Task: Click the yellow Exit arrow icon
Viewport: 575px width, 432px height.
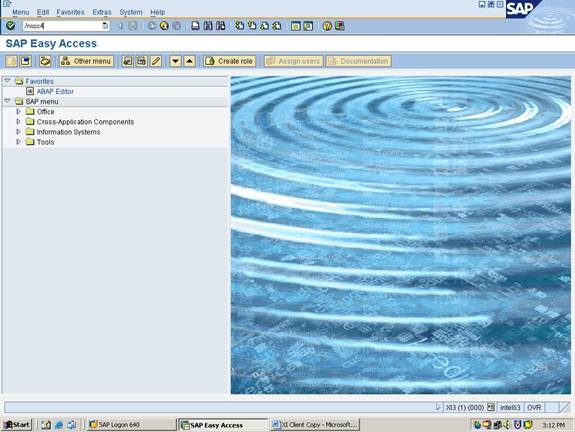Action: (x=164, y=26)
